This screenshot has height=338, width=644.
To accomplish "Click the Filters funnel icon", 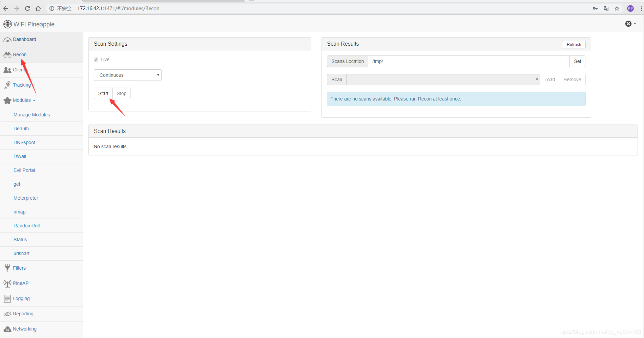I will click(x=7, y=268).
